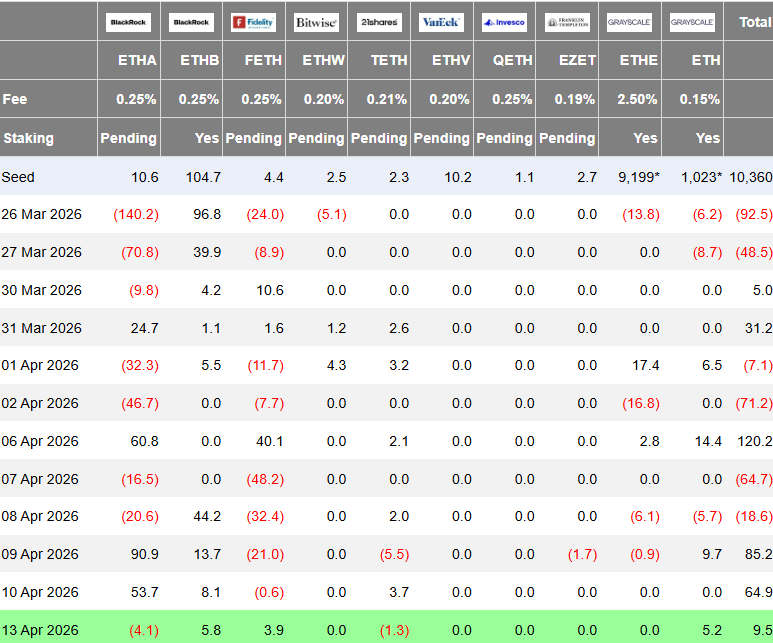This screenshot has width=773, height=643.
Task: Click the 31.2 total value
Action: 759,328
